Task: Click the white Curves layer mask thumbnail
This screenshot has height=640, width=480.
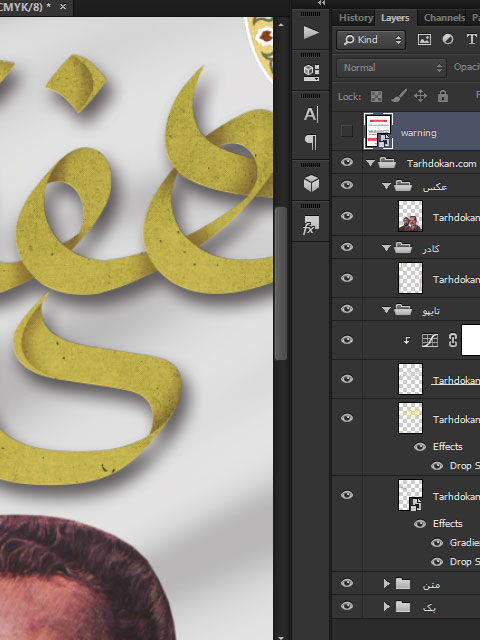Action: (x=471, y=340)
